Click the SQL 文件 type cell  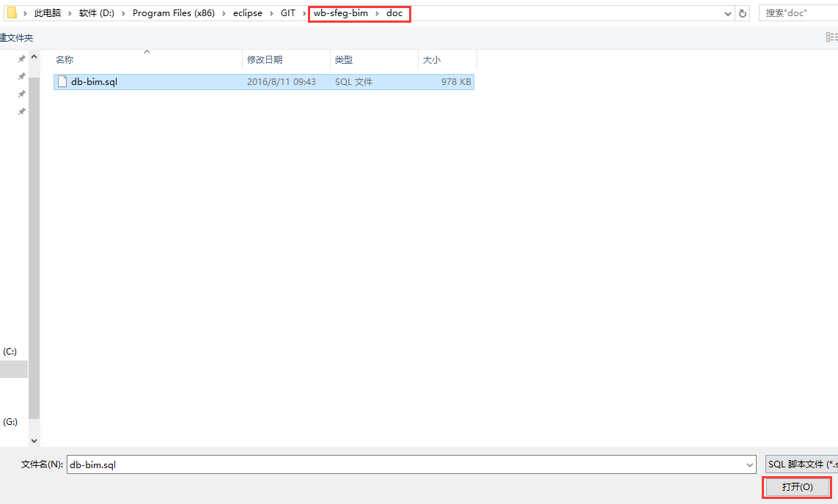[354, 82]
